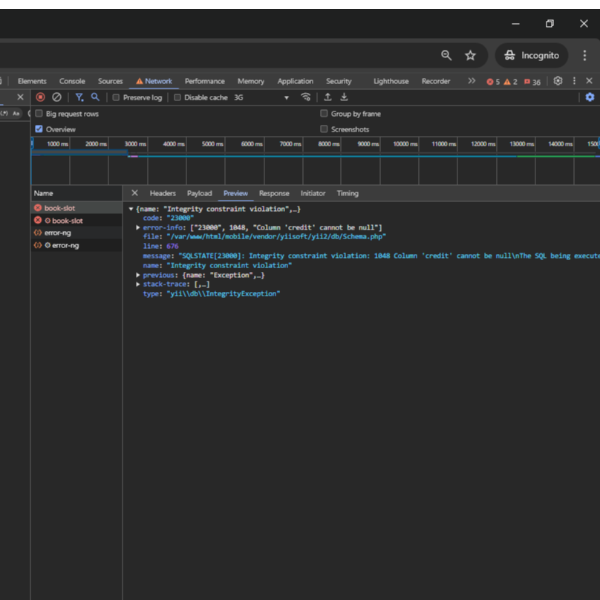600x600 pixels.
Task: Click the issues count badge 36
Action: tap(532, 82)
